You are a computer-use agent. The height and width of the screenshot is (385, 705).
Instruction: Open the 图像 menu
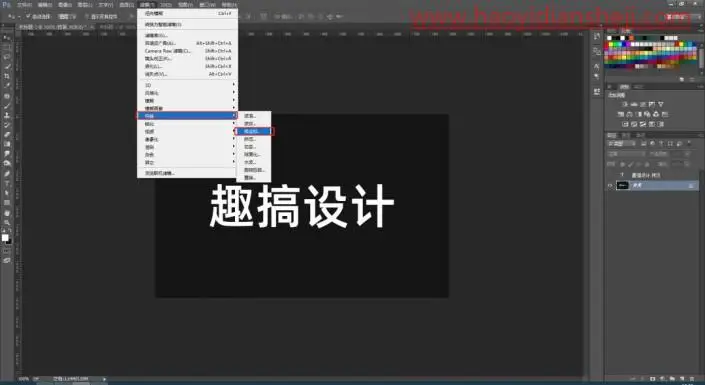point(65,5)
